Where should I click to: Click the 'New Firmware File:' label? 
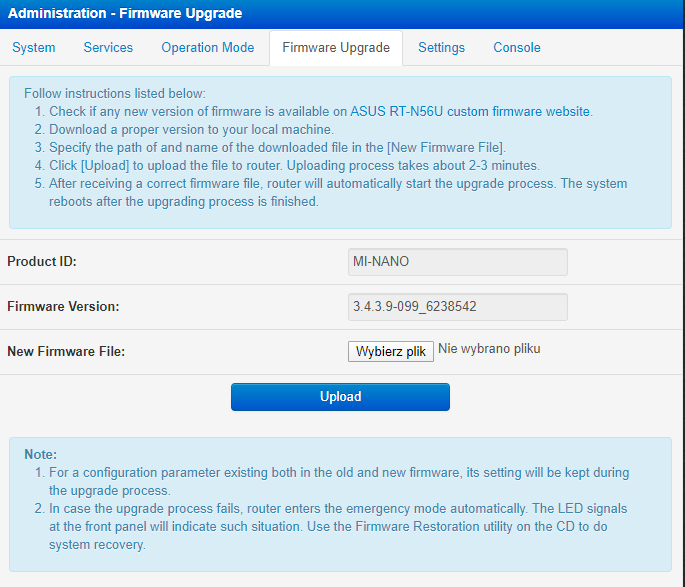pos(66,352)
